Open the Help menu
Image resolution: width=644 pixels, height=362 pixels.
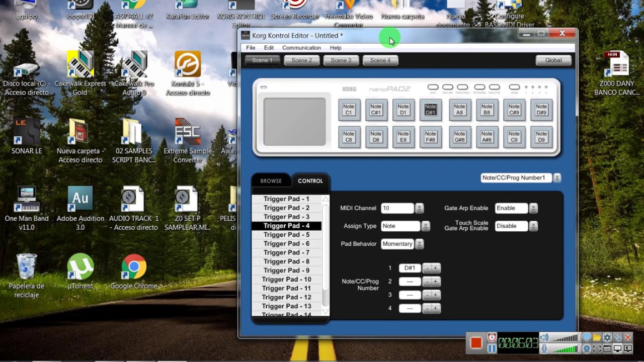tap(336, 48)
